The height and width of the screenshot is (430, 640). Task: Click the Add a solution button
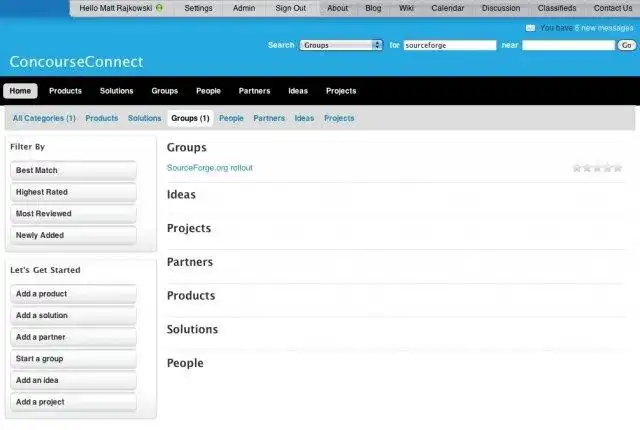(73, 315)
